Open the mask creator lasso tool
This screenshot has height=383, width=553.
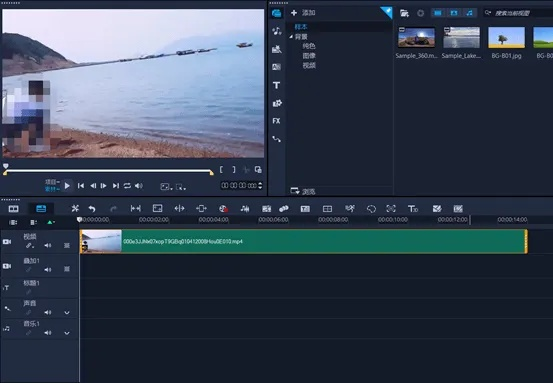tap(371, 209)
